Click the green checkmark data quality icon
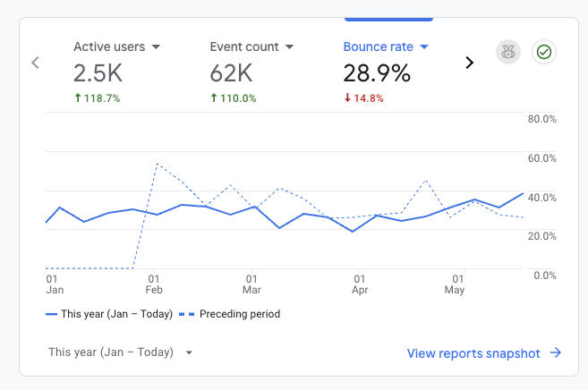 coord(543,52)
